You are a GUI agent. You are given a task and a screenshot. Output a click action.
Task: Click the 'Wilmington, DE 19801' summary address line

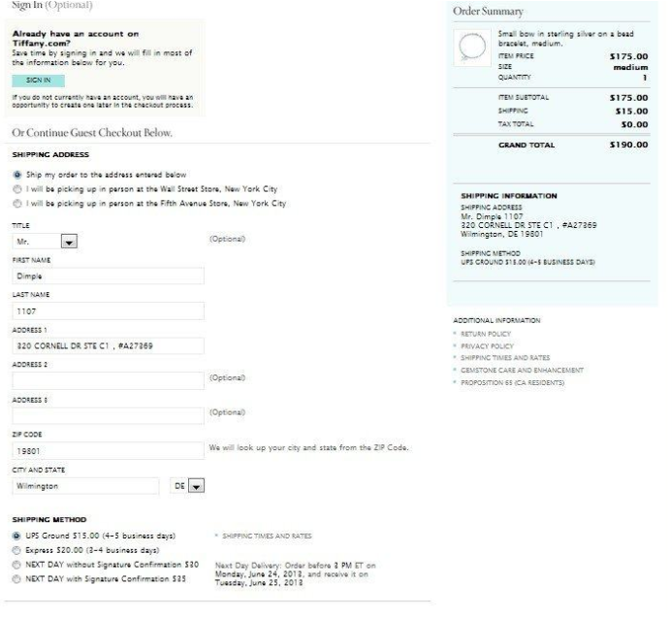pyautogui.click(x=502, y=234)
